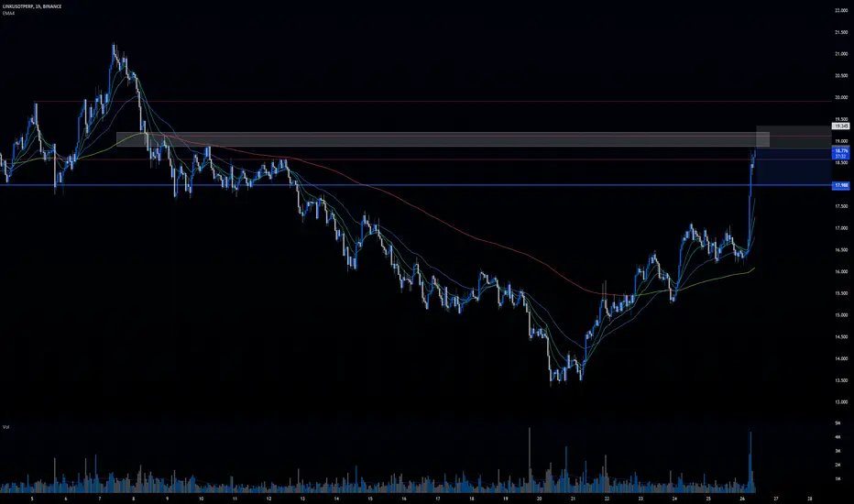Viewport: 854px width, 504px height.
Task: Click the 1M volume scale label
Action: pos(838,479)
